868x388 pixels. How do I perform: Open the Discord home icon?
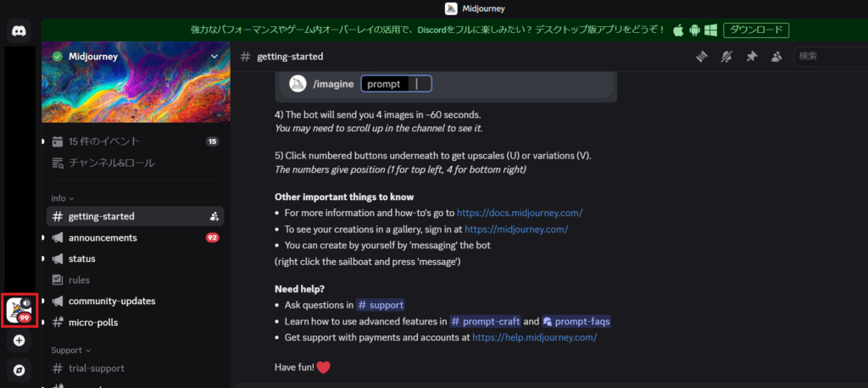click(x=19, y=30)
